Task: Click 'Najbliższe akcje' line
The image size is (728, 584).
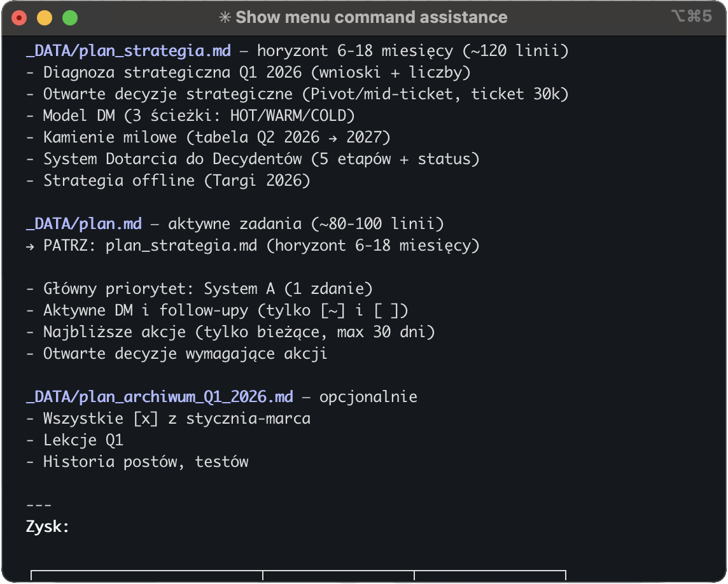Action: pos(230,332)
